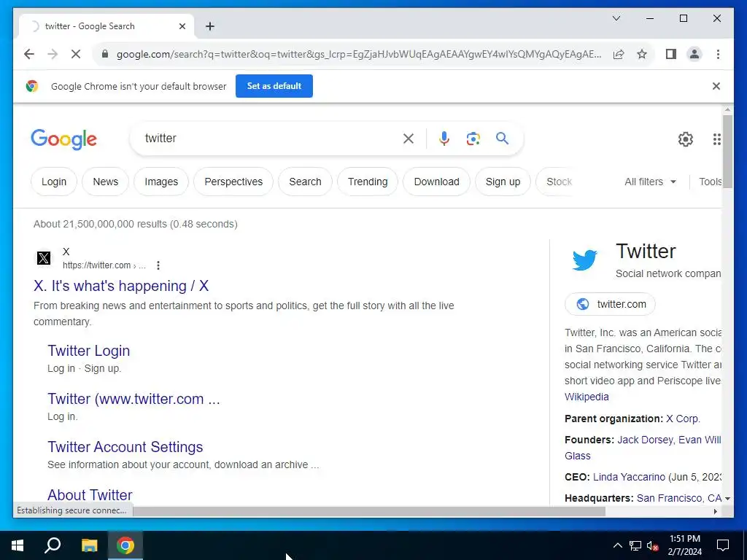Screen dimensions: 747x560
Task: Click the twitter.com button in knowledge panel
Action: pyautogui.click(x=611, y=304)
